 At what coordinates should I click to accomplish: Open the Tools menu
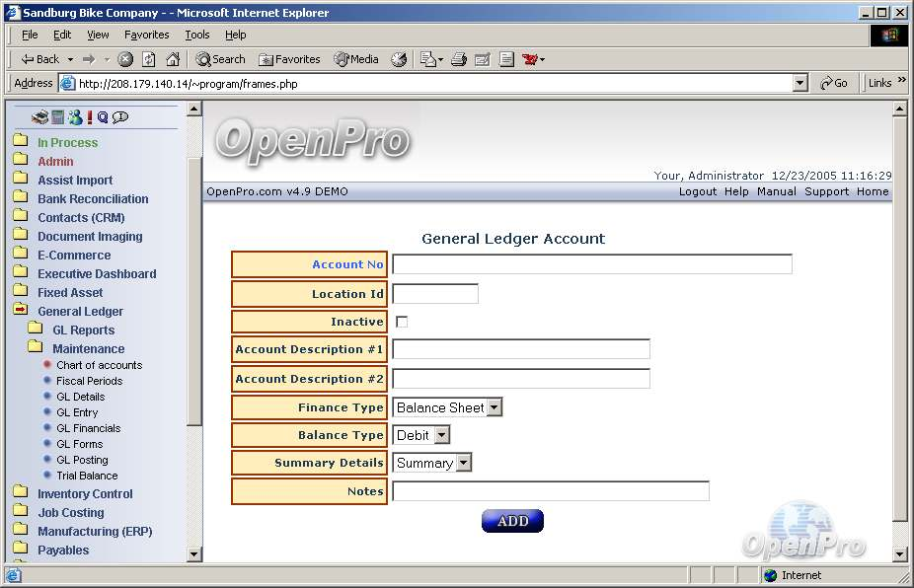[x=197, y=35]
